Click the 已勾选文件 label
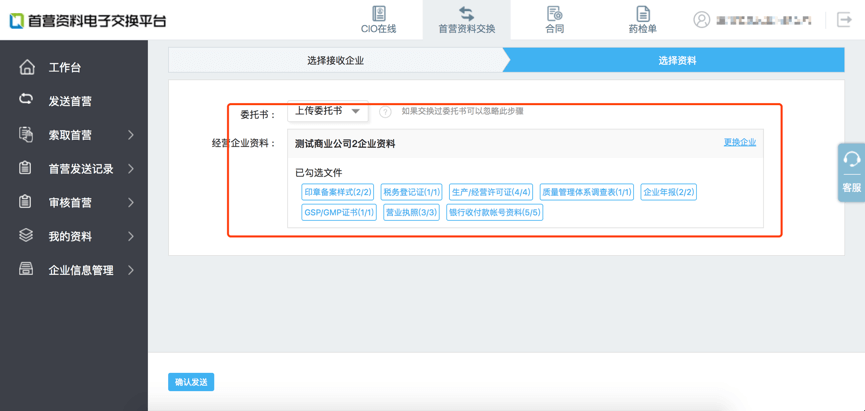 319,173
